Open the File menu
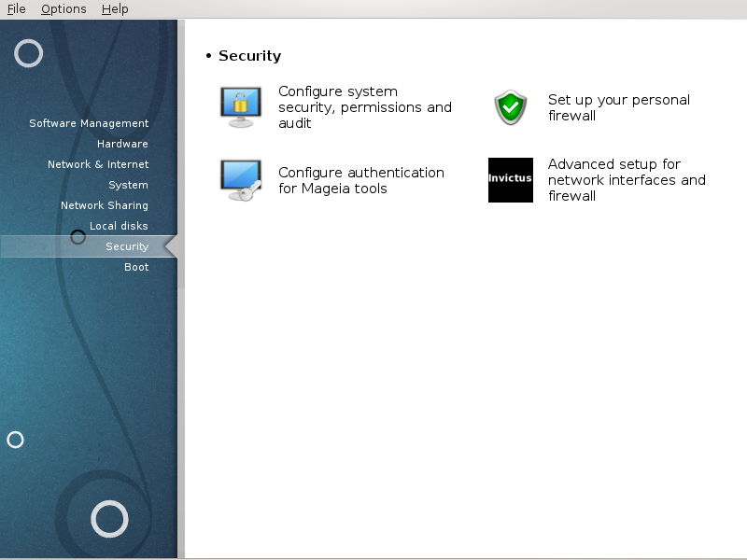This screenshot has width=747, height=560. click(x=16, y=9)
